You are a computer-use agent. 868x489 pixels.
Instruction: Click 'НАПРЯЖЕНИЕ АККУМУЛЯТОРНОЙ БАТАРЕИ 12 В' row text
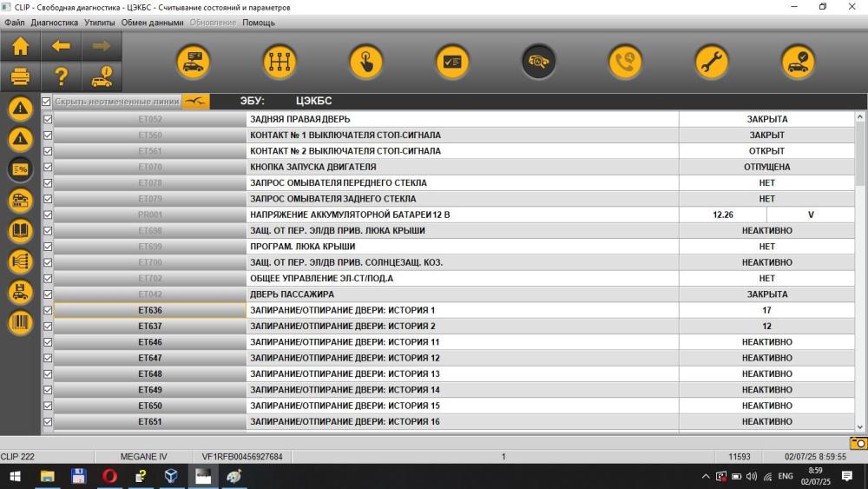[x=350, y=215]
